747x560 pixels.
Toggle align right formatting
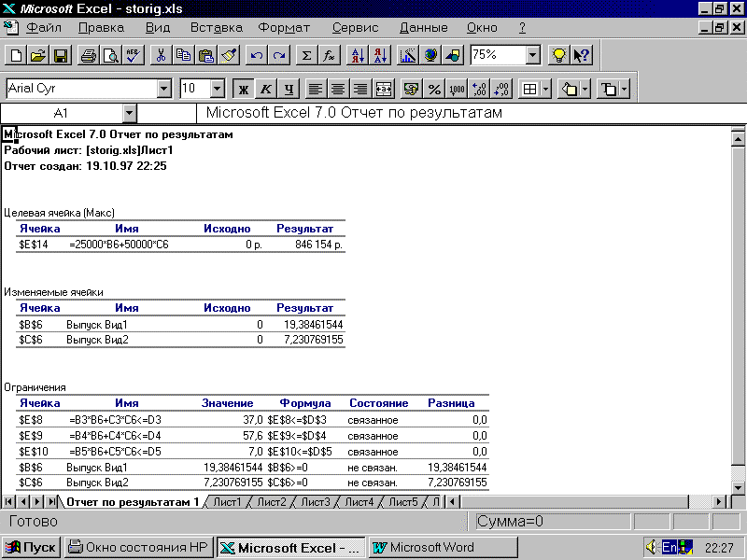click(361, 89)
